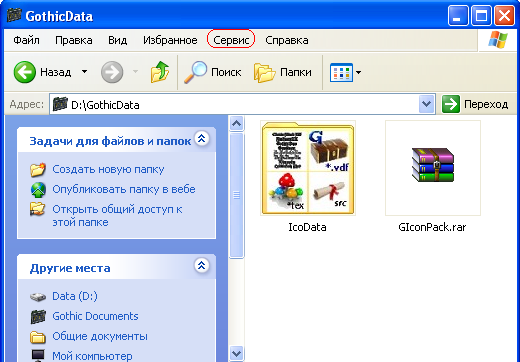Minimize the GothicData window

(458, 15)
